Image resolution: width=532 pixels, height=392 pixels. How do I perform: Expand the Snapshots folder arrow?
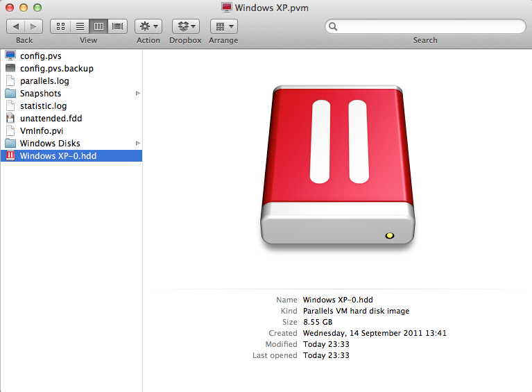138,94
